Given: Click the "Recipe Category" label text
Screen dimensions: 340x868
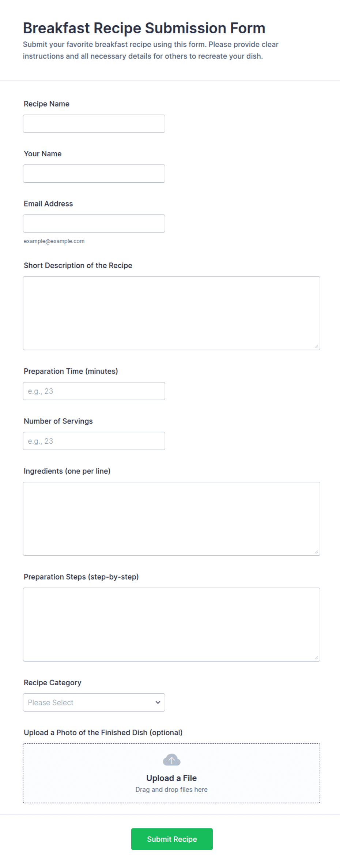Looking at the screenshot, I should [53, 682].
